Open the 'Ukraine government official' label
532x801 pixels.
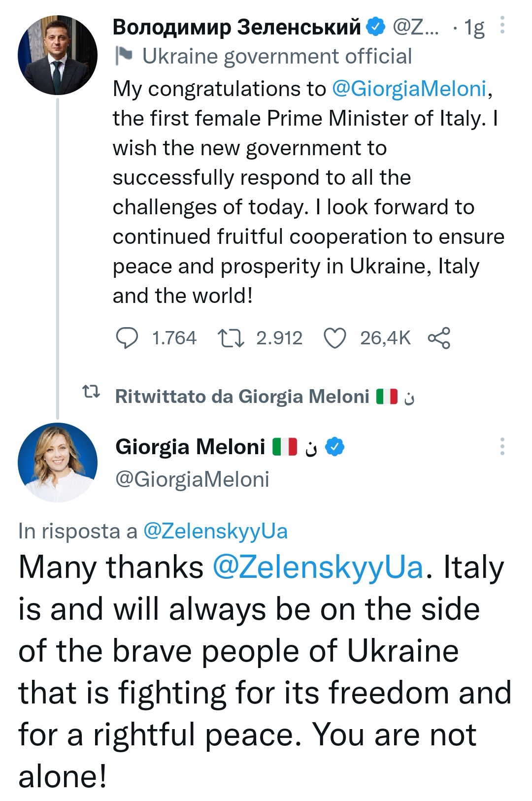click(x=276, y=56)
